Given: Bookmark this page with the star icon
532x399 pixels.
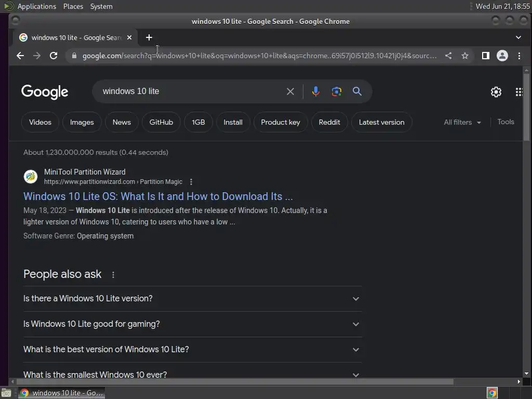Looking at the screenshot, I should point(465,56).
